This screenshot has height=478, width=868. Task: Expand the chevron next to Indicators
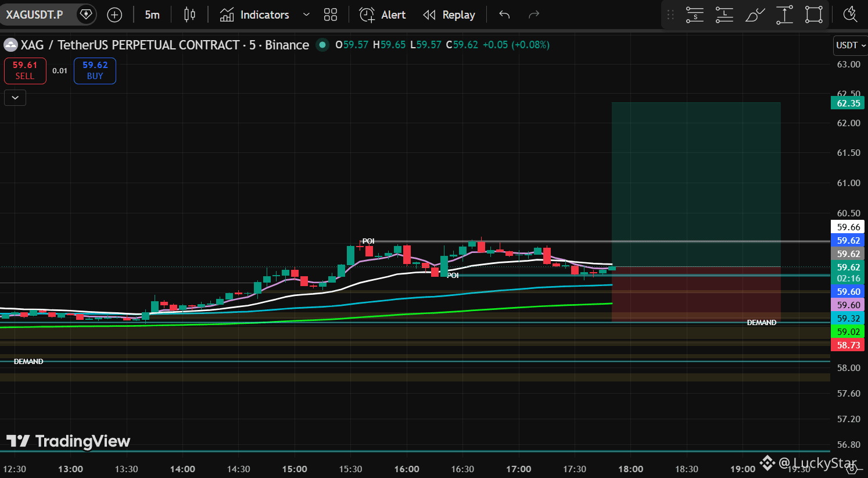point(306,15)
